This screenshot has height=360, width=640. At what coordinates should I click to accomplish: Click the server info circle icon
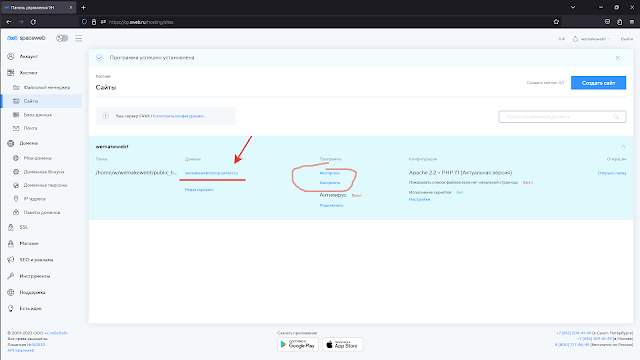tap(106, 116)
